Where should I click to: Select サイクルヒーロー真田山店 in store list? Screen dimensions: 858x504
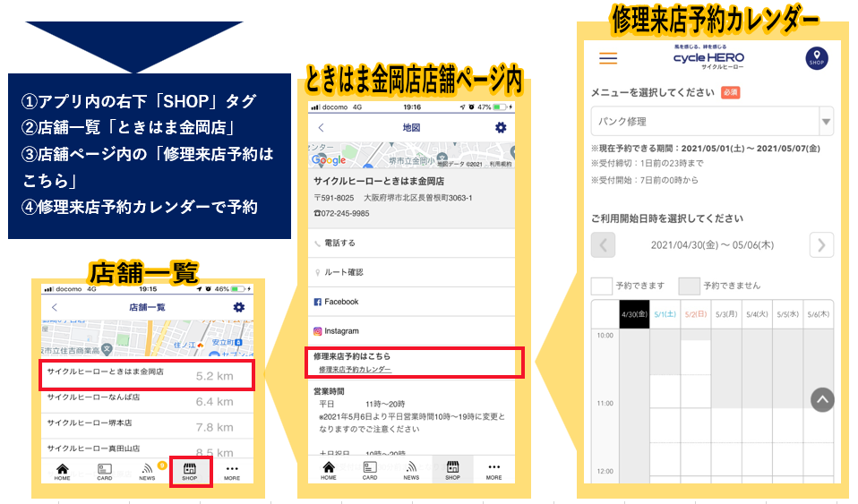click(x=147, y=449)
